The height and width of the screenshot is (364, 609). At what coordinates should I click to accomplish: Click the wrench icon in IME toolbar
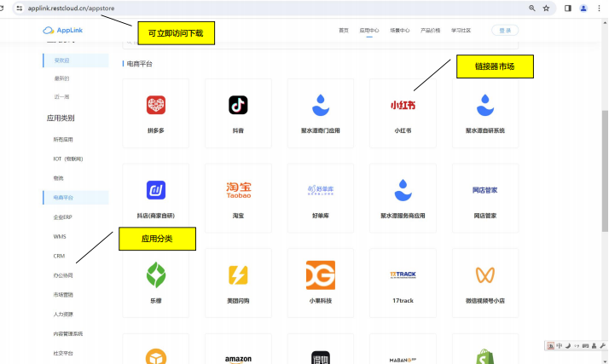click(603, 346)
